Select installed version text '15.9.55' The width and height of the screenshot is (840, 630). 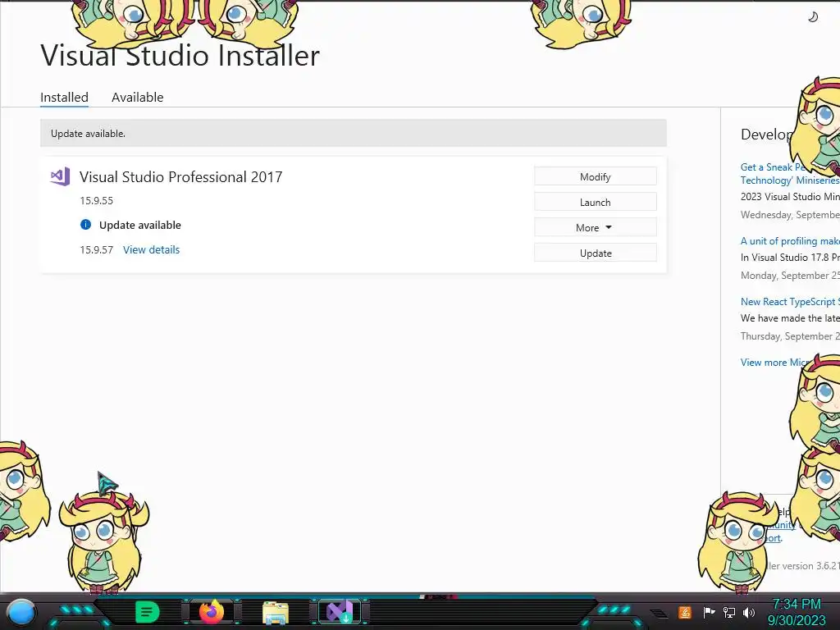pos(97,200)
